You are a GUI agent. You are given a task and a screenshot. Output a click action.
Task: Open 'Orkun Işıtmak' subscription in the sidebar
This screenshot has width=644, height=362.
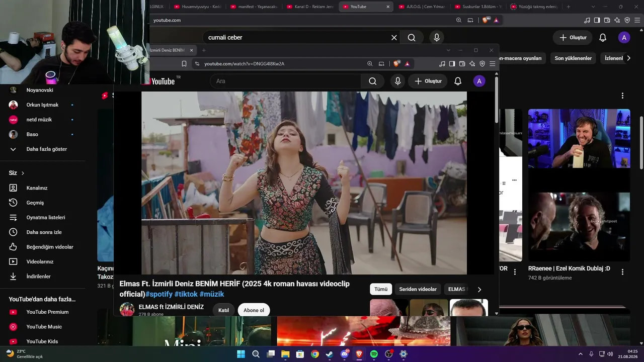[x=42, y=105]
